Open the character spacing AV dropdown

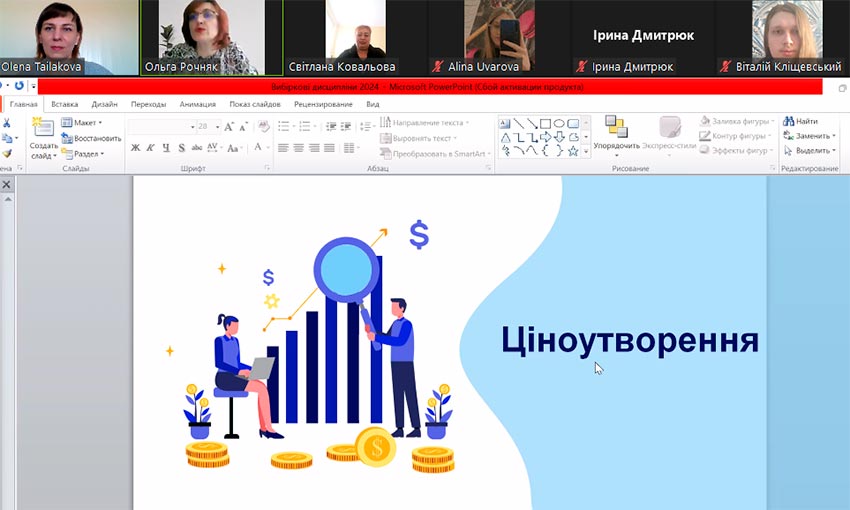click(x=214, y=147)
